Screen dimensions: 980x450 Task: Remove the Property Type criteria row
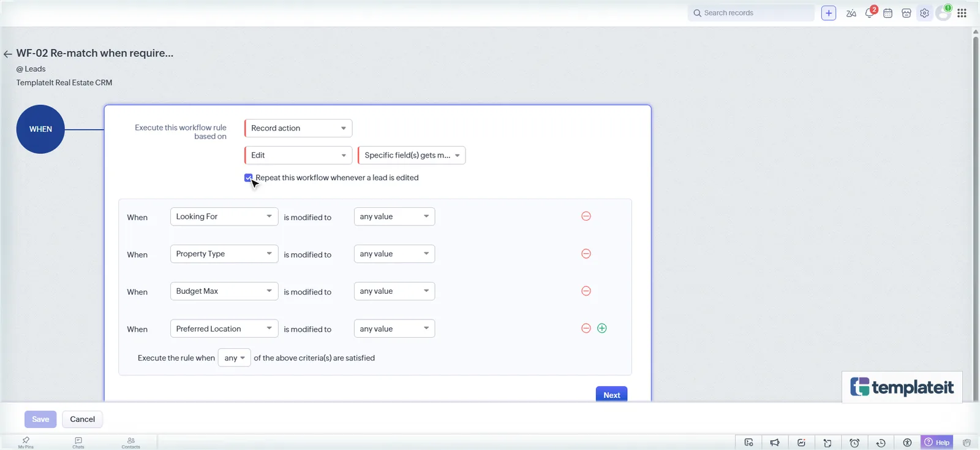click(x=586, y=254)
